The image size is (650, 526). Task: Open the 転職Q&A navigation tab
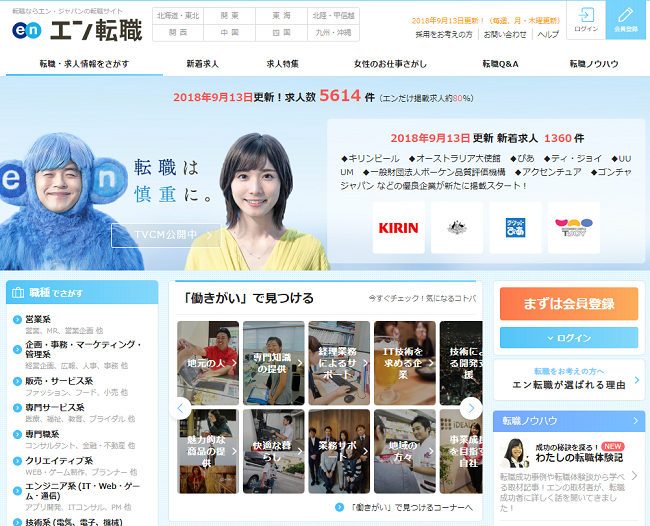click(500, 64)
